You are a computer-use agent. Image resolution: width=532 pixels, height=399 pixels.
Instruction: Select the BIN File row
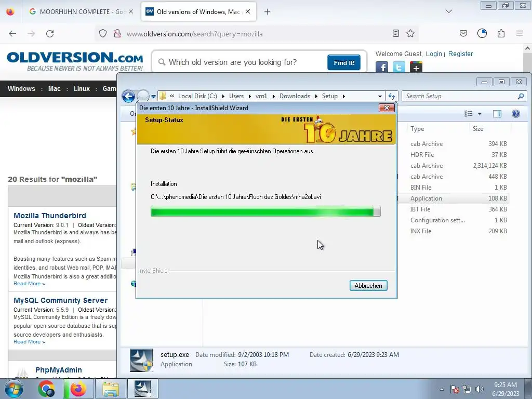pos(453,187)
